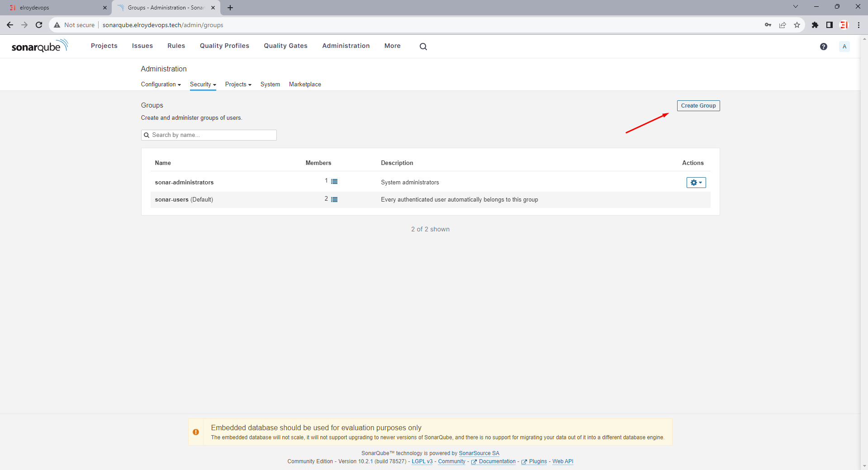This screenshot has height=470, width=868.
Task: Open a new browser tab
Action: pos(230,8)
